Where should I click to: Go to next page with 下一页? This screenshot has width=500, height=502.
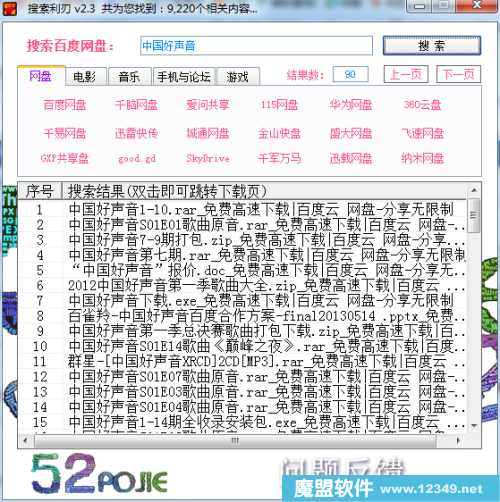[x=458, y=74]
